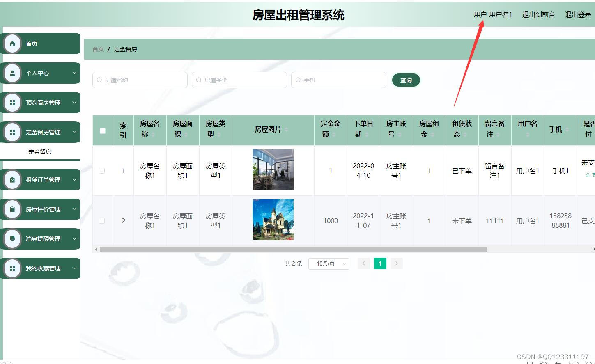Sort by 租赁状态 column arrows
Image resolution: width=595 pixels, height=364 pixels.
pyautogui.click(x=465, y=135)
